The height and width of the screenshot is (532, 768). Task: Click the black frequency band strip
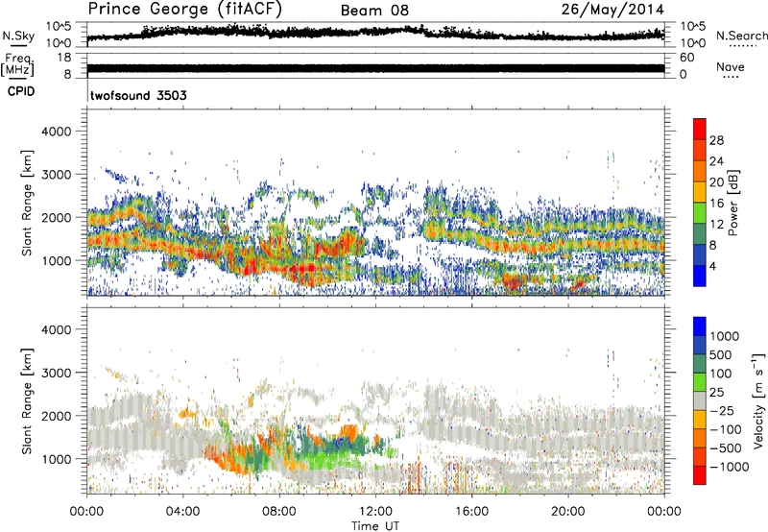click(x=375, y=68)
